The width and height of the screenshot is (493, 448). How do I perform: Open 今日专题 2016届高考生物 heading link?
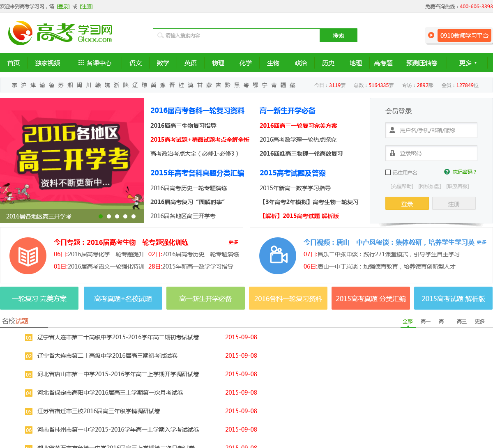click(x=121, y=242)
